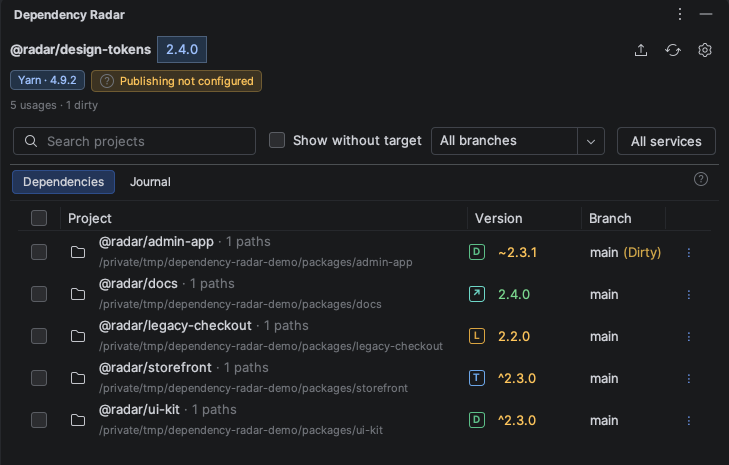Click the folder icon for @radar/ui-kit
Viewport: 729px width, 465px height.
click(x=78, y=420)
